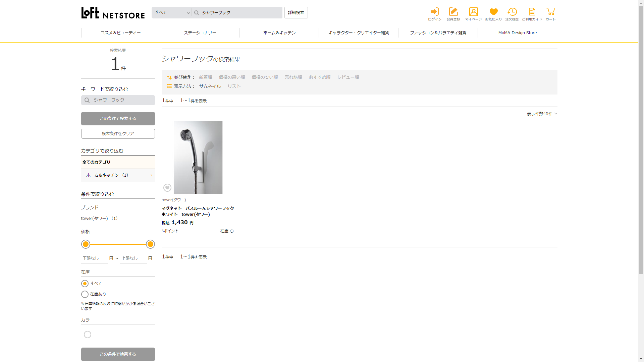Select the 在庫あり radio button

click(85, 294)
